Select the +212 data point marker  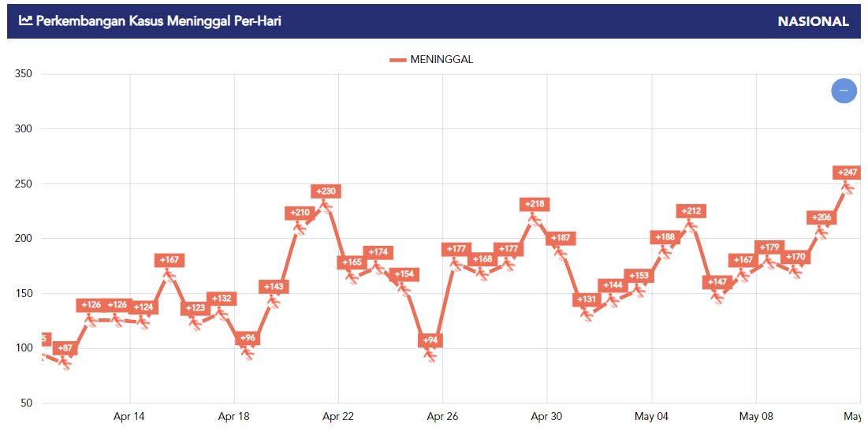[691, 225]
